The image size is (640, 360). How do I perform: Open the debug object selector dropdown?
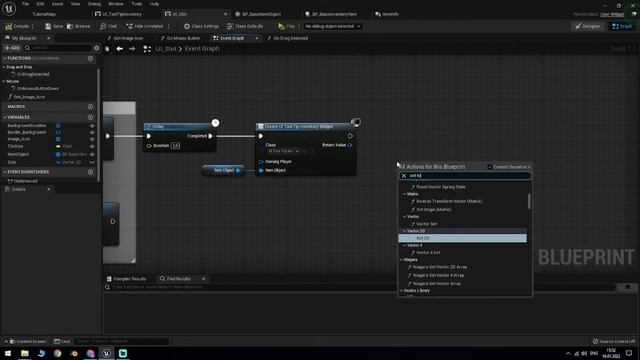coord(332,26)
